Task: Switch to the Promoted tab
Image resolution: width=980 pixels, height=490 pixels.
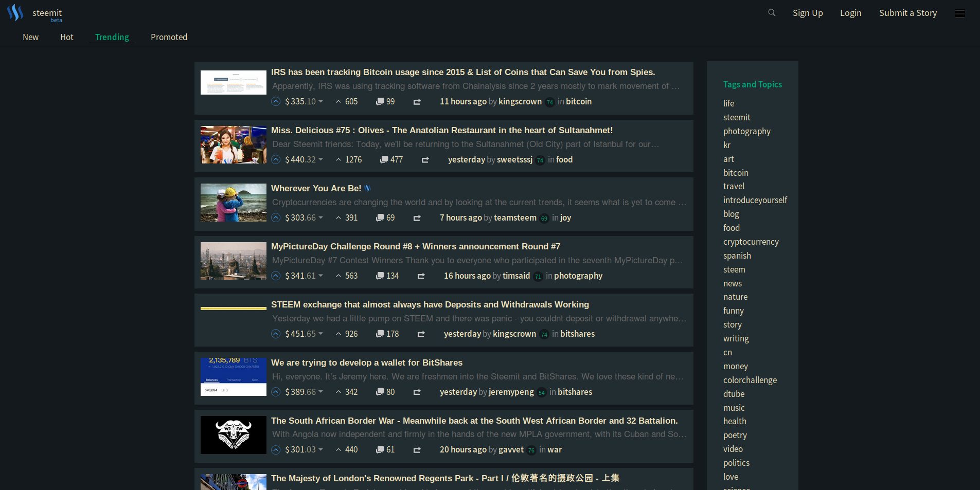Action: point(169,37)
